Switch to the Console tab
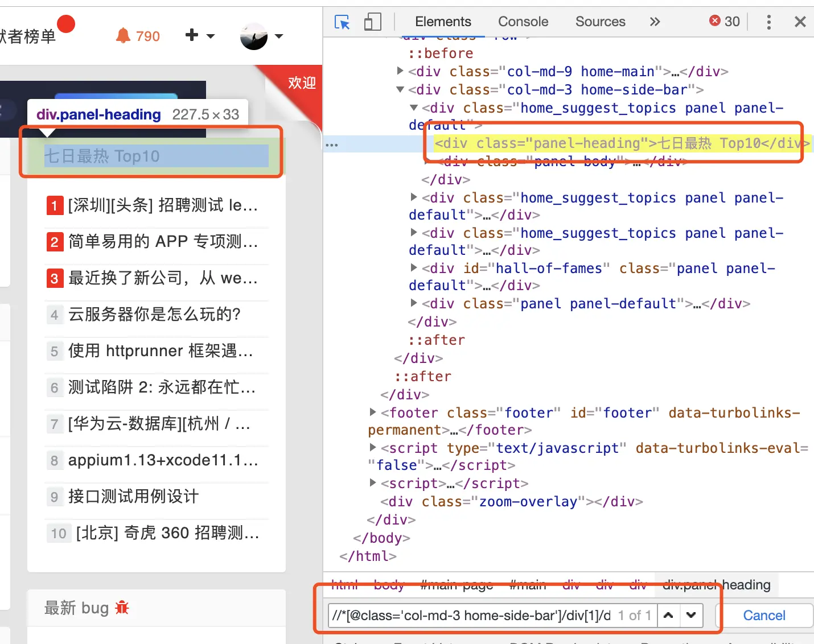Image resolution: width=814 pixels, height=644 pixels. (523, 22)
